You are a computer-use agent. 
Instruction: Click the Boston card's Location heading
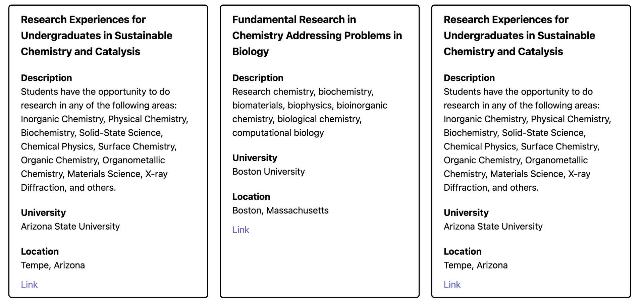(251, 197)
